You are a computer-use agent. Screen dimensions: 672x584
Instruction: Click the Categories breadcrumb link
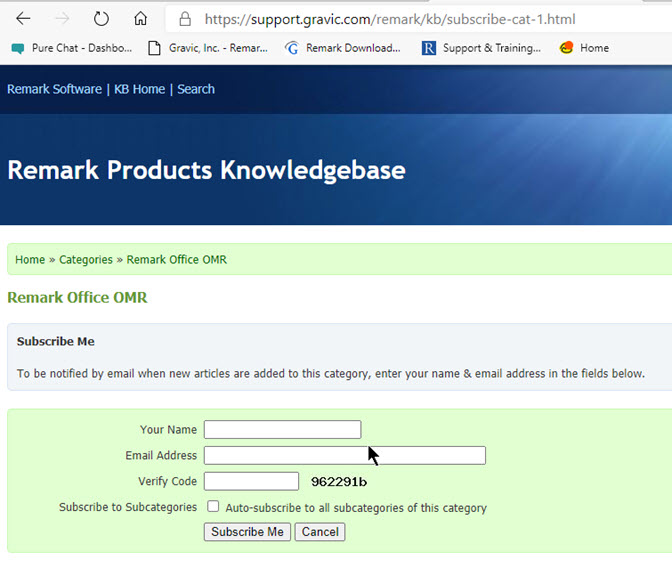pyautogui.click(x=86, y=260)
